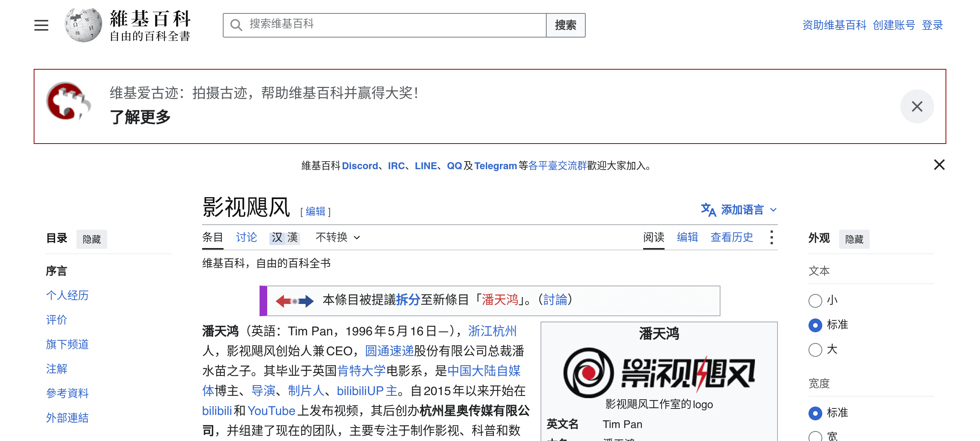Open the red 潘天鸿 link in notice
The height and width of the screenshot is (441, 980).
[500, 299]
